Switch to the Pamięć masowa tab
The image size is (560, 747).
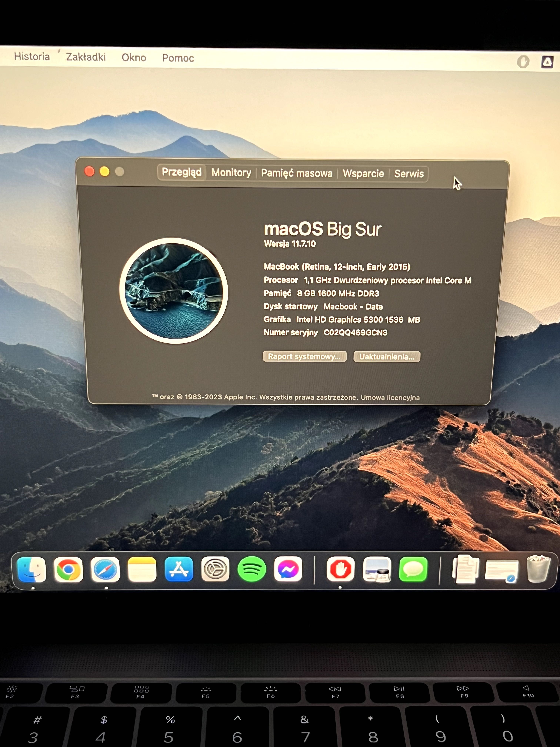(297, 174)
